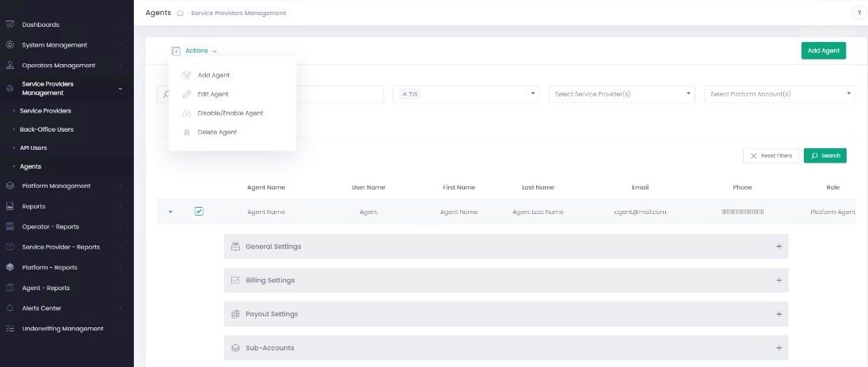Uncheck the Agent Name row checkbox
This screenshot has width=868, height=367.
[x=199, y=212]
